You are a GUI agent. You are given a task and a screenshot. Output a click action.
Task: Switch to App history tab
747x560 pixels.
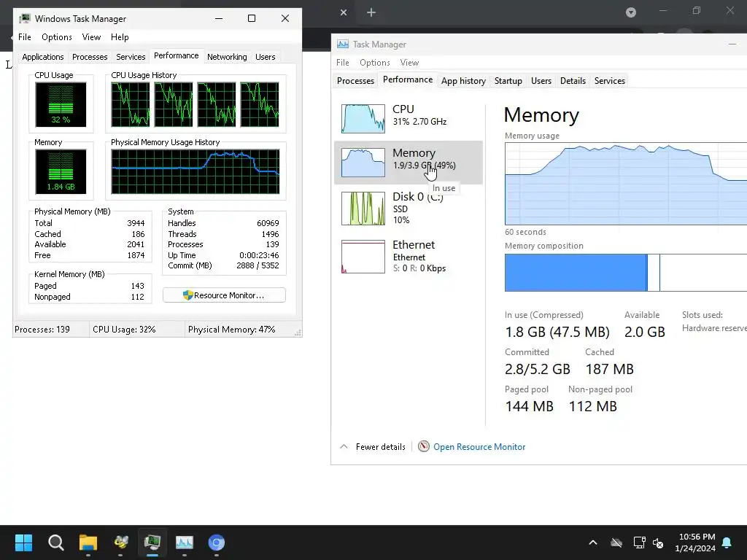[463, 81]
